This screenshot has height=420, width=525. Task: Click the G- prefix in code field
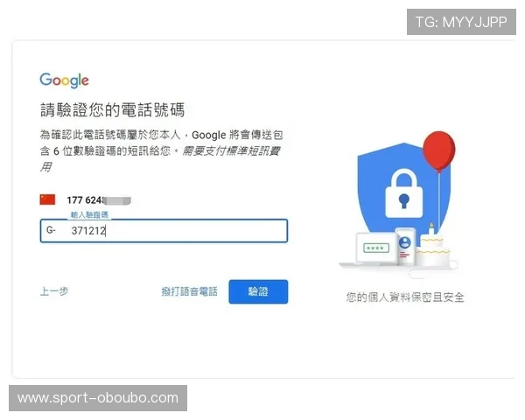pyautogui.click(x=51, y=230)
